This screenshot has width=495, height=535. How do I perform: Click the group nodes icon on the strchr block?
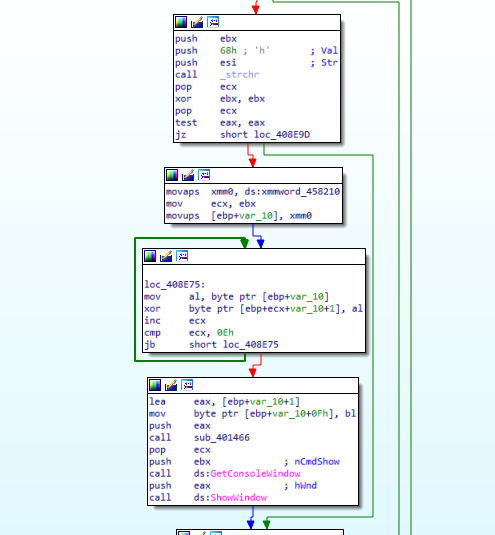tap(213, 23)
